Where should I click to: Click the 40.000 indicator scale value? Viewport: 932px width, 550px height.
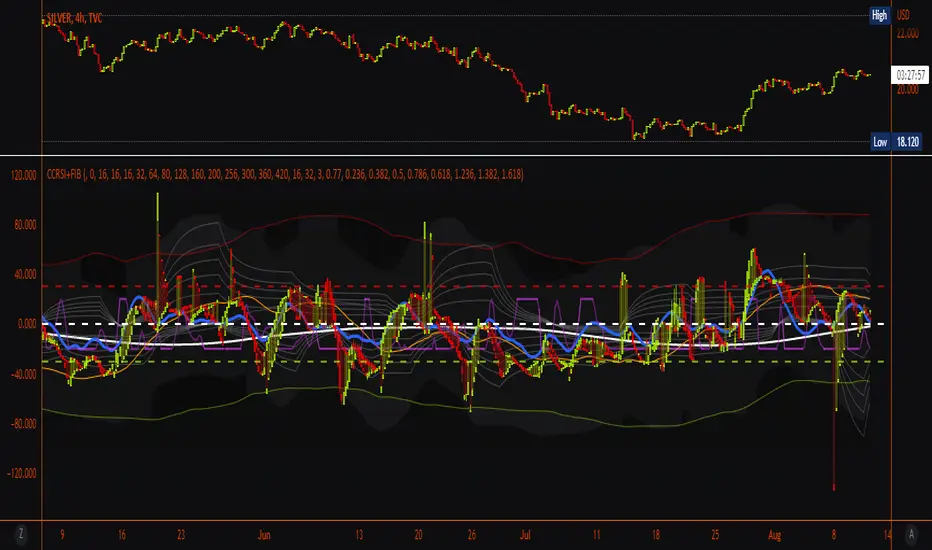coord(25,275)
